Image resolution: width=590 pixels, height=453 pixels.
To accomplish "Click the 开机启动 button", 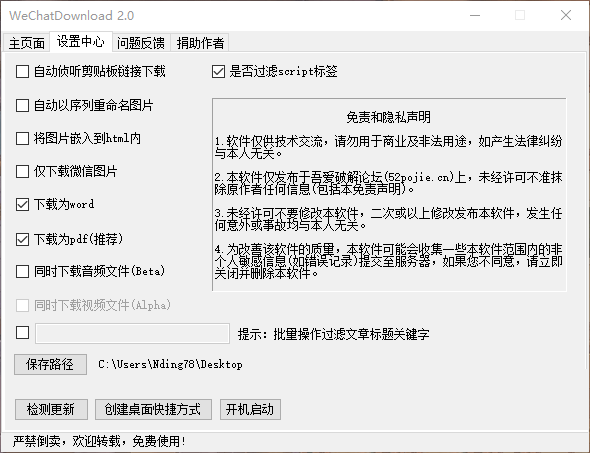I will click(x=250, y=409).
